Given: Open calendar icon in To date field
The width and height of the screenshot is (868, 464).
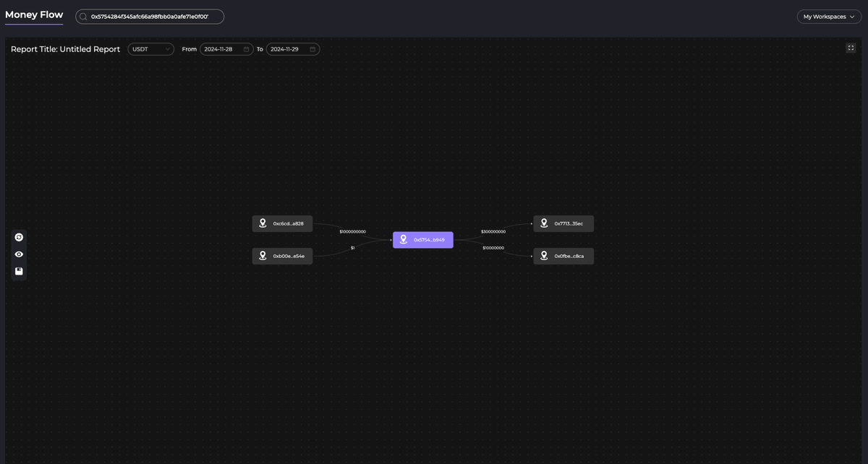Looking at the screenshot, I should click(312, 49).
